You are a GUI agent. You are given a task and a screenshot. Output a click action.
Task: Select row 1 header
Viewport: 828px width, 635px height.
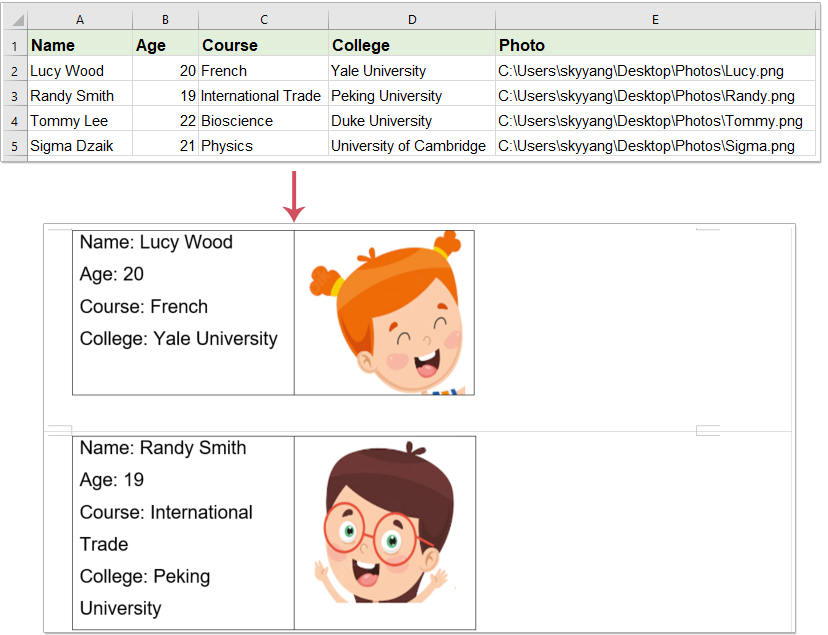[x=14, y=46]
